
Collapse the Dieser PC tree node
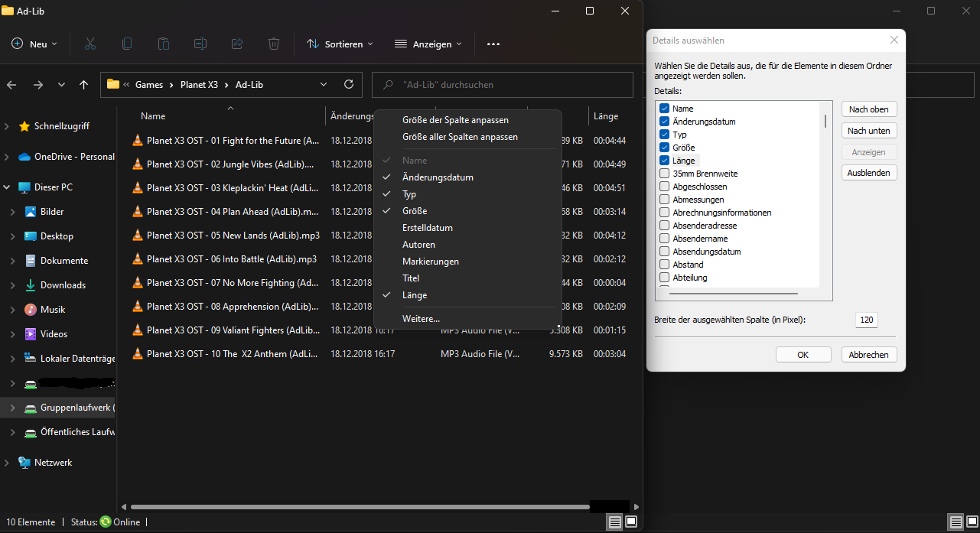7,187
